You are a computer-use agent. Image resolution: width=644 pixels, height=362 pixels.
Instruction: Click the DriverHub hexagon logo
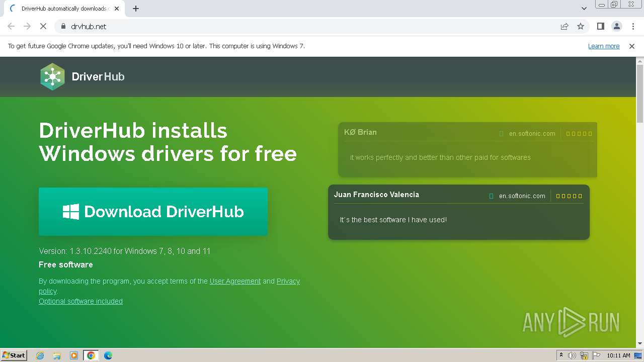[x=52, y=76]
